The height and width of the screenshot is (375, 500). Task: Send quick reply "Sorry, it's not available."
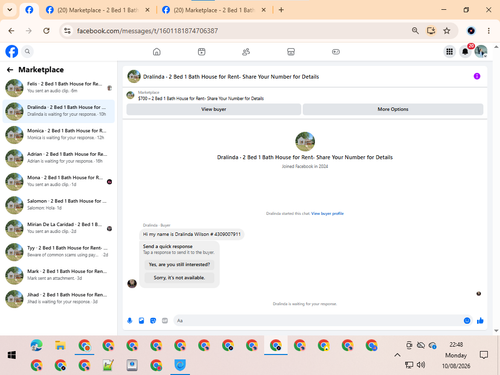tap(179, 278)
